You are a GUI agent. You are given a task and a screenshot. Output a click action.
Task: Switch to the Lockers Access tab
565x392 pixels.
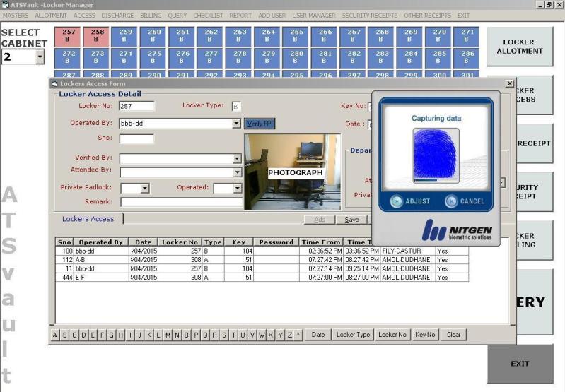point(88,219)
